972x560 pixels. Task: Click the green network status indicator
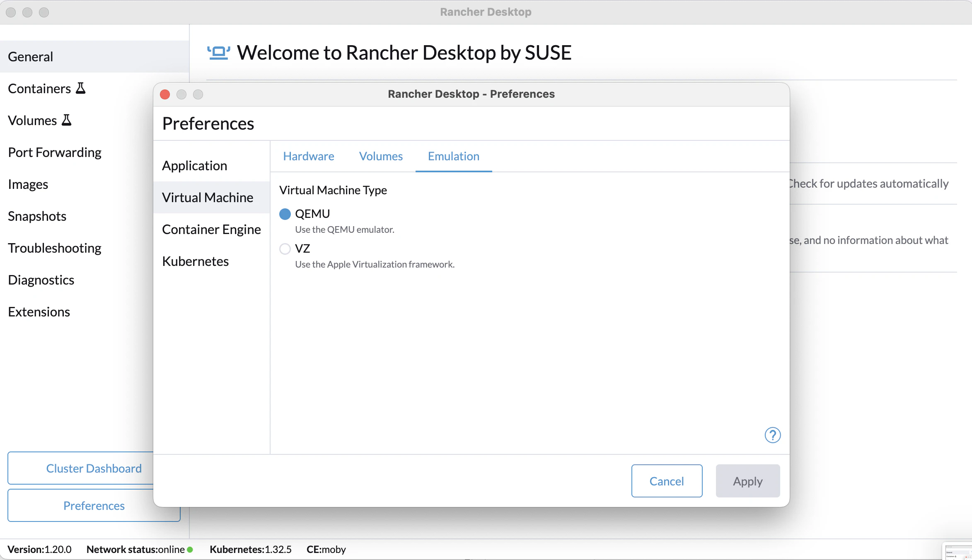(x=190, y=550)
